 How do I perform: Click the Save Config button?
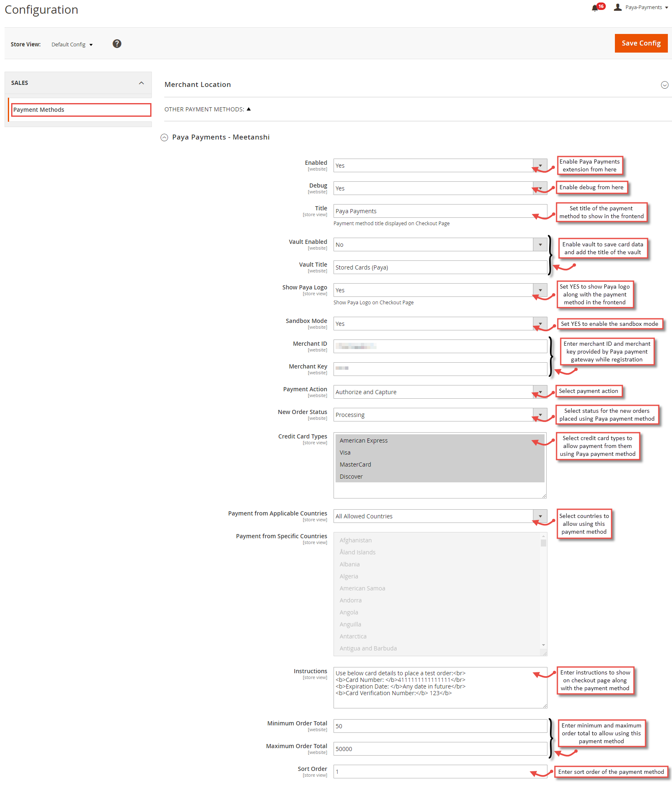(641, 43)
